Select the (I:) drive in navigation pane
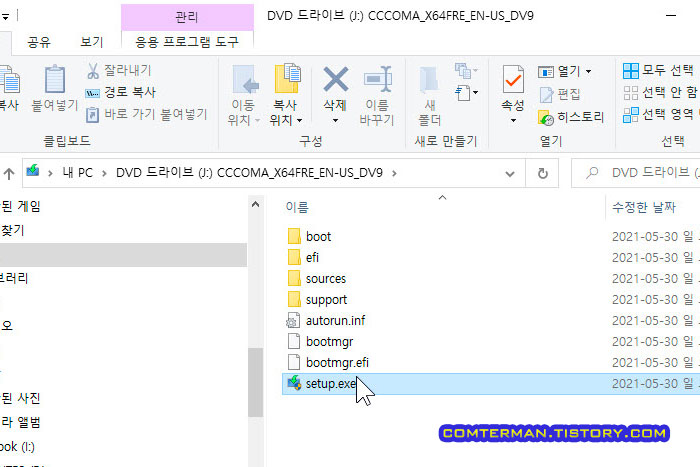The height and width of the screenshot is (467, 700). [x=17, y=446]
